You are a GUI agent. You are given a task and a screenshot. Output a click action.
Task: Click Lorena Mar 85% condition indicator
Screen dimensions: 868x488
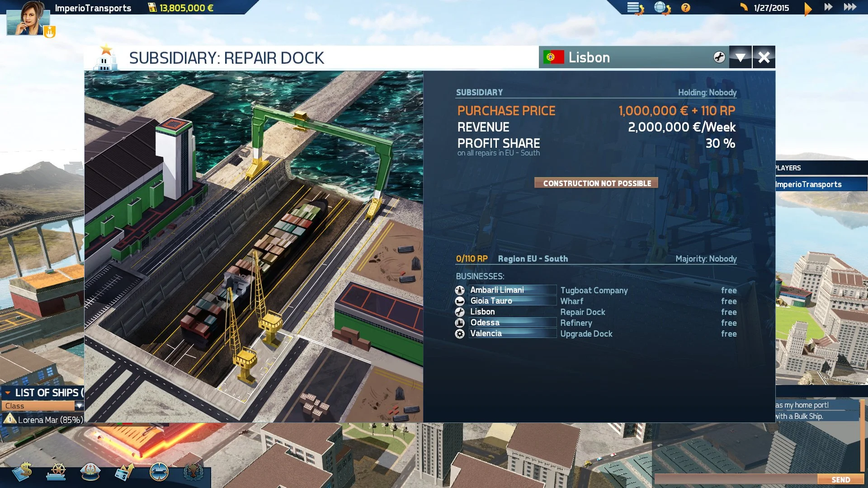50,419
